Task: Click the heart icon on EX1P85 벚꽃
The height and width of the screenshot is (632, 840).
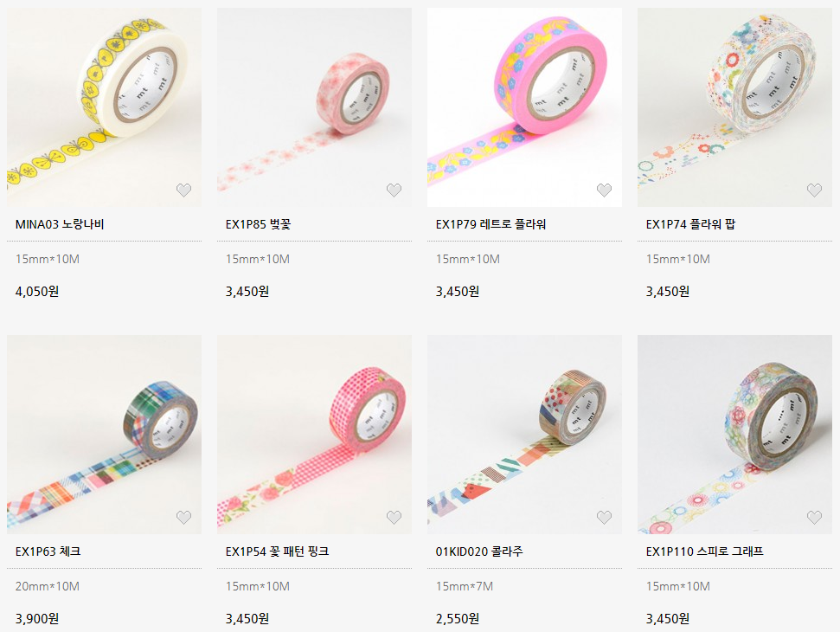Action: 394,190
